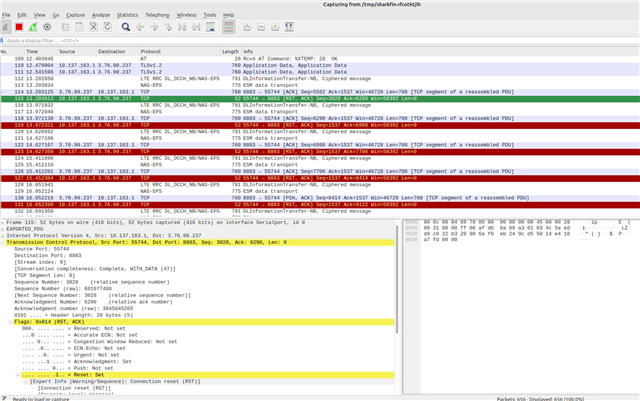Click the expert info status bar icon
This screenshot has height=401, width=640.
4,399
